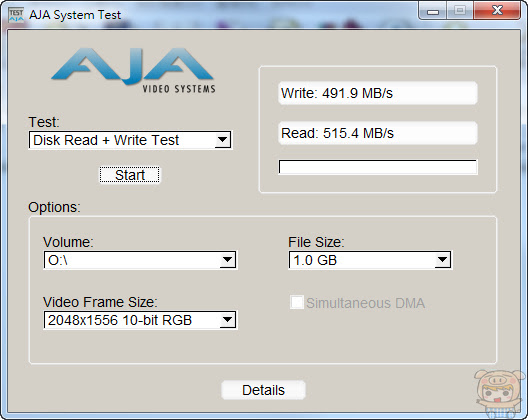Image resolution: width=528 pixels, height=420 pixels.
Task: Click the test progress bar
Action: (x=378, y=167)
